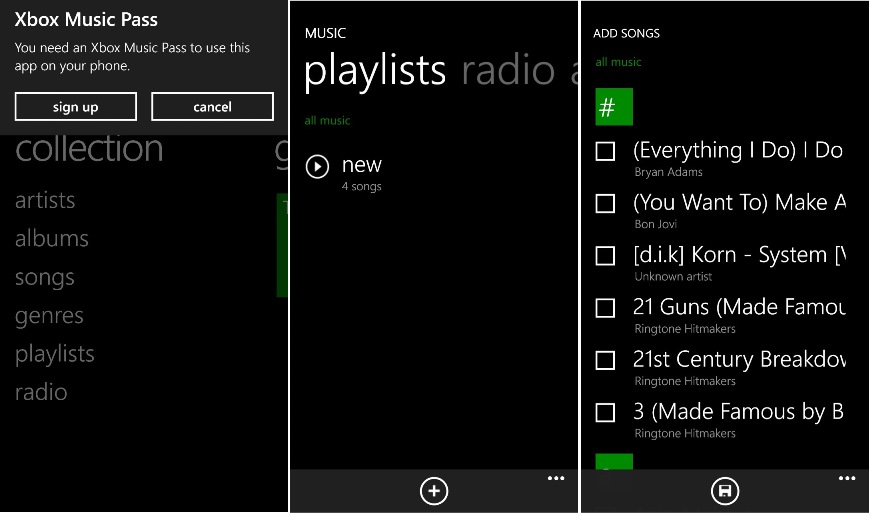The width and height of the screenshot is (874, 516).
Task: Select the '[d.i.k] Korn - System' song title
Action: pos(740,255)
